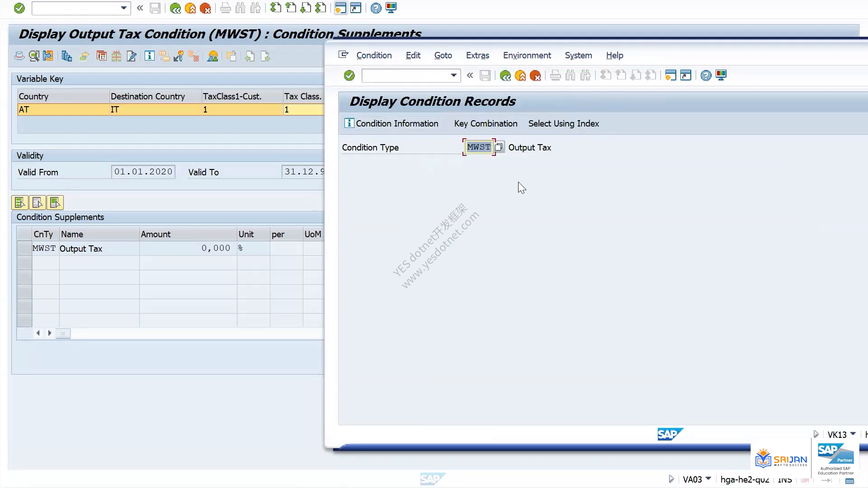The height and width of the screenshot is (488, 868).
Task: Select the MWST row selector in Condition Supplements
Action: tap(24, 249)
